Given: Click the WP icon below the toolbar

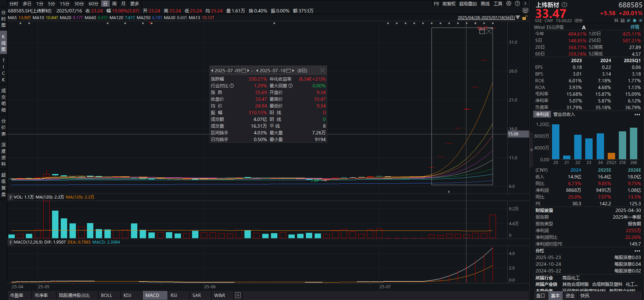Looking at the screenshot, I should coord(525,11).
